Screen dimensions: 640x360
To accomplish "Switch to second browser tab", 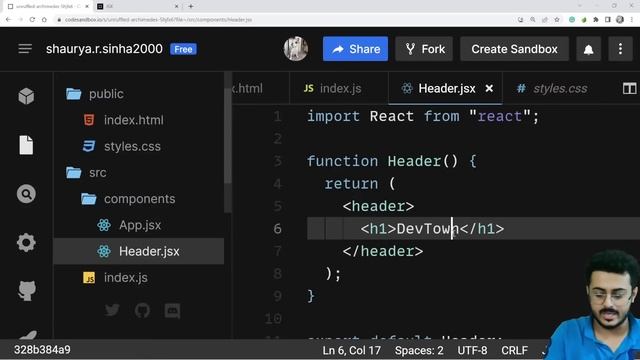I will [139, 6].
